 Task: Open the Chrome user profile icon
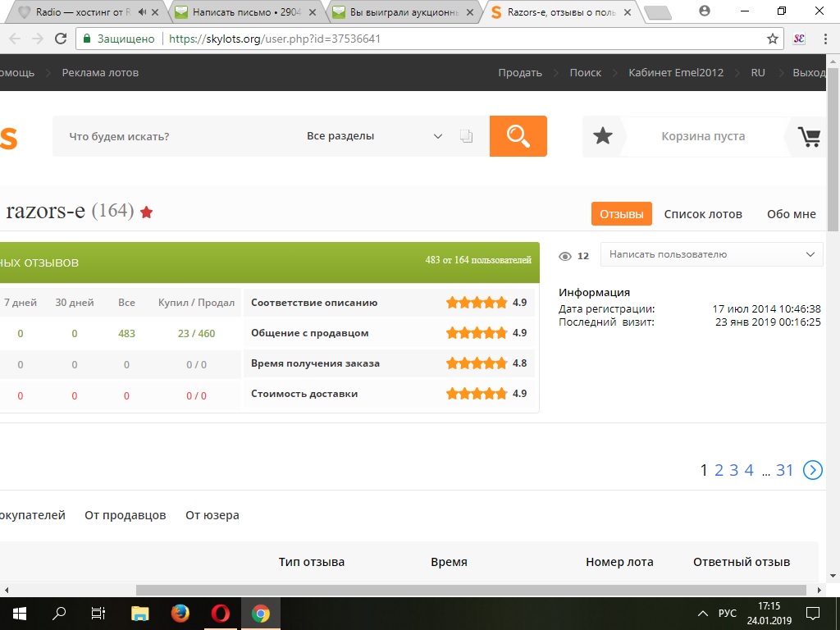(705, 10)
